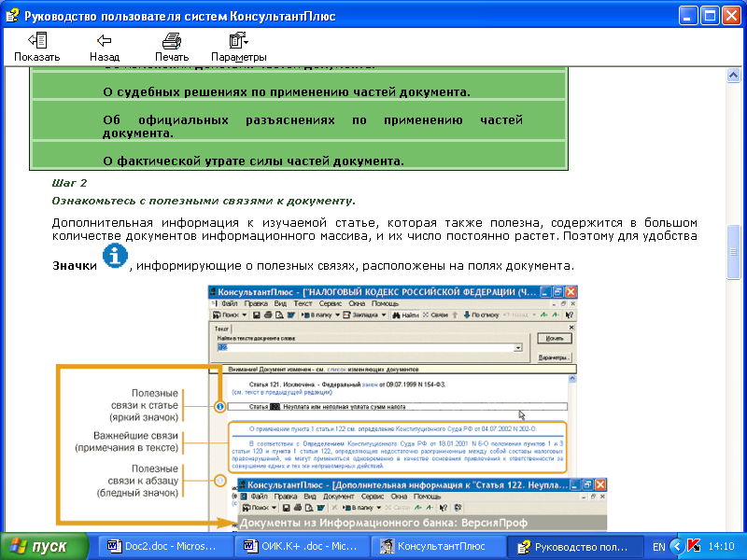
Task: Click Найти binoculars in embedded toolbar
Action: [x=405, y=315]
